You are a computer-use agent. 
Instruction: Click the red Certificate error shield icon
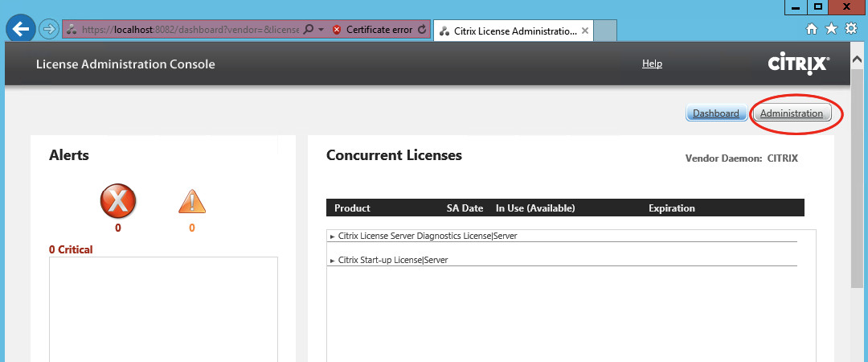[x=337, y=30]
